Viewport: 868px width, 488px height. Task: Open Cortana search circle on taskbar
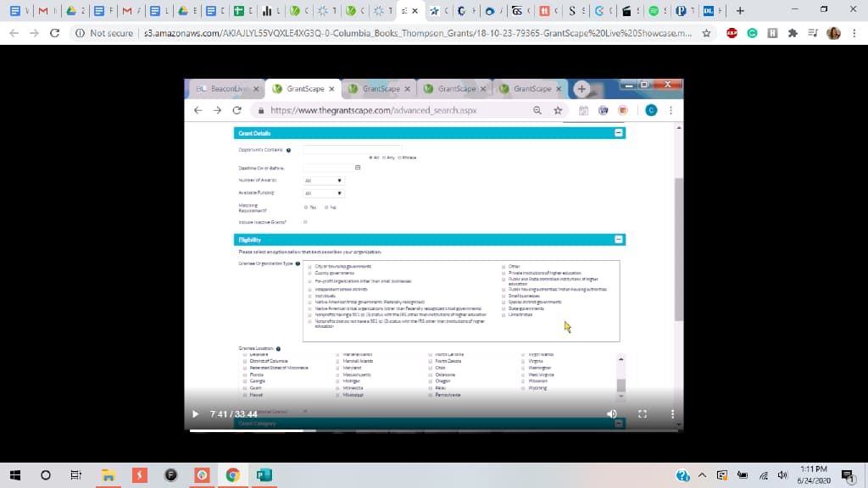pyautogui.click(x=46, y=475)
